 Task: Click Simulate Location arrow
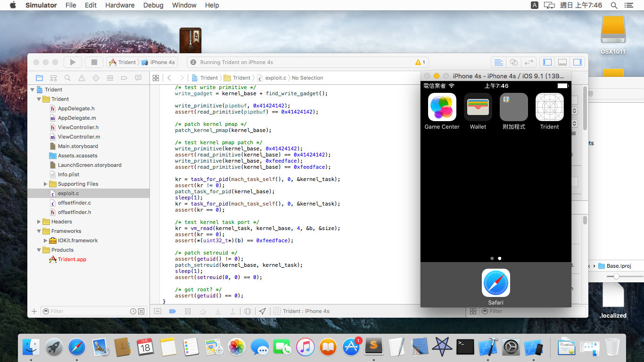point(263,311)
